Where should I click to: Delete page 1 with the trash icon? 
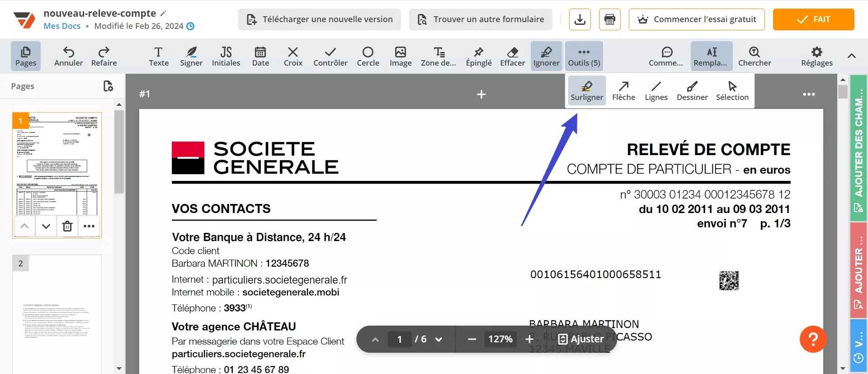tap(67, 226)
